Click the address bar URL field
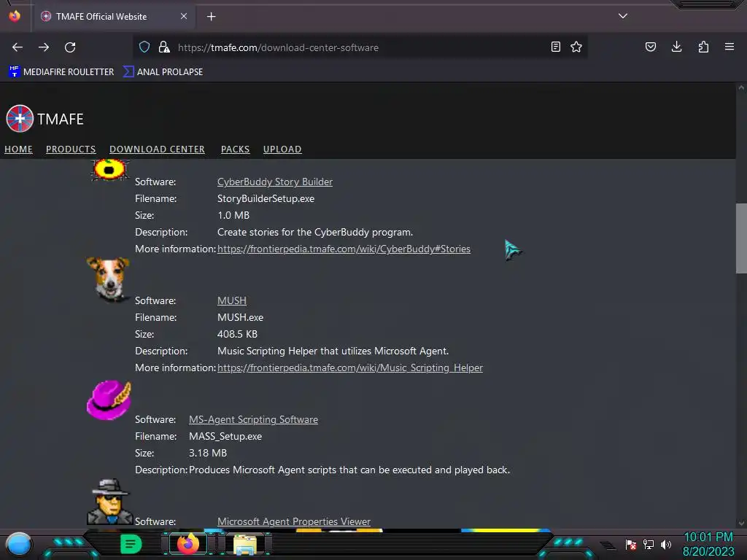This screenshot has width=747, height=560. [362, 47]
